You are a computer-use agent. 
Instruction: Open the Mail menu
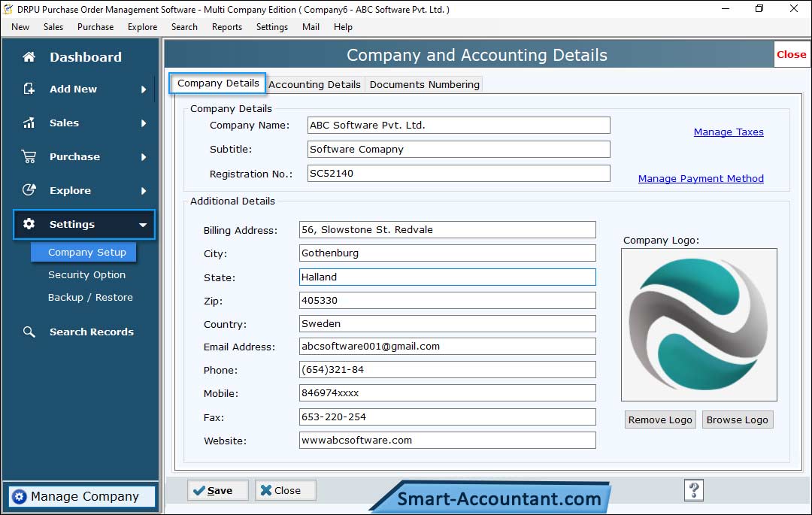311,27
